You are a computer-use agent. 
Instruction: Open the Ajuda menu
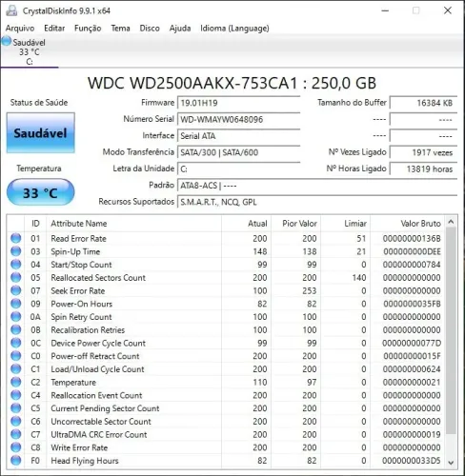pos(180,29)
